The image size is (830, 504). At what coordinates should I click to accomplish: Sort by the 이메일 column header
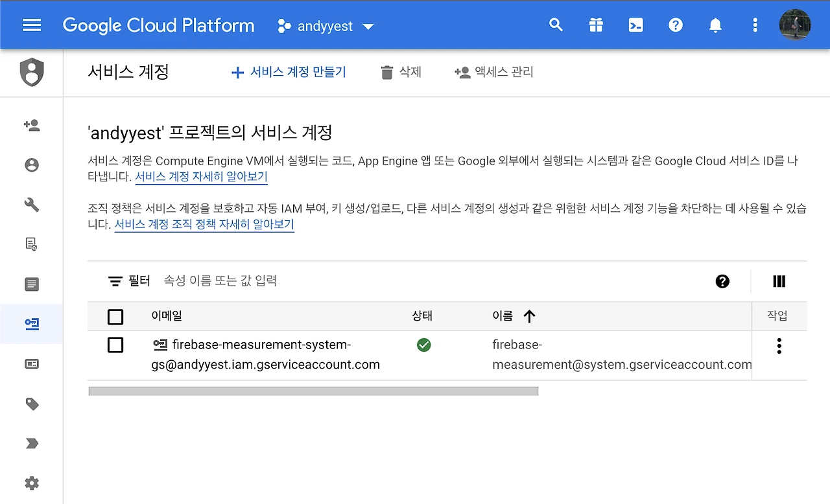tap(167, 316)
